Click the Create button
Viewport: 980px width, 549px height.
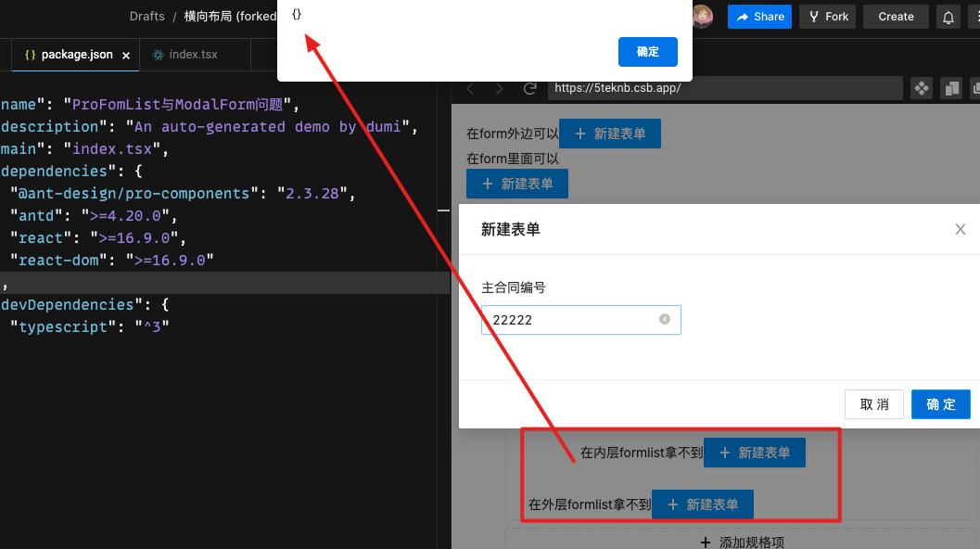pos(896,16)
